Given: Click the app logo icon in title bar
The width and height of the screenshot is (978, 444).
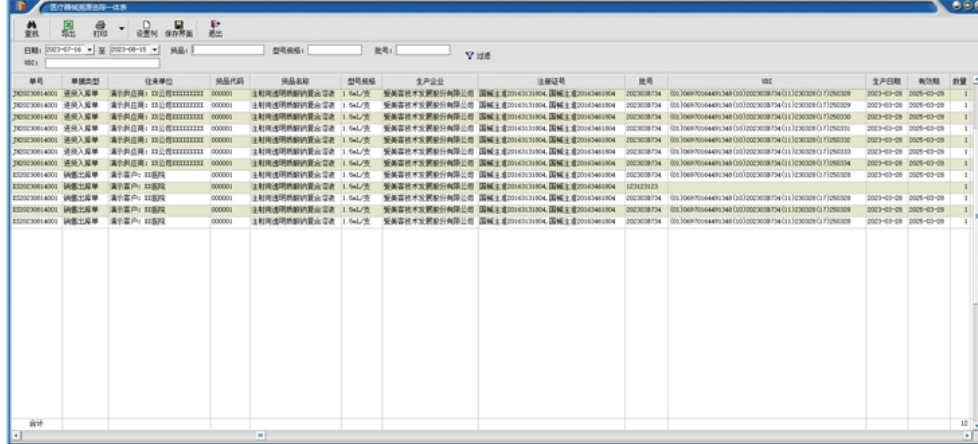Looking at the screenshot, I should [x=18, y=6].
